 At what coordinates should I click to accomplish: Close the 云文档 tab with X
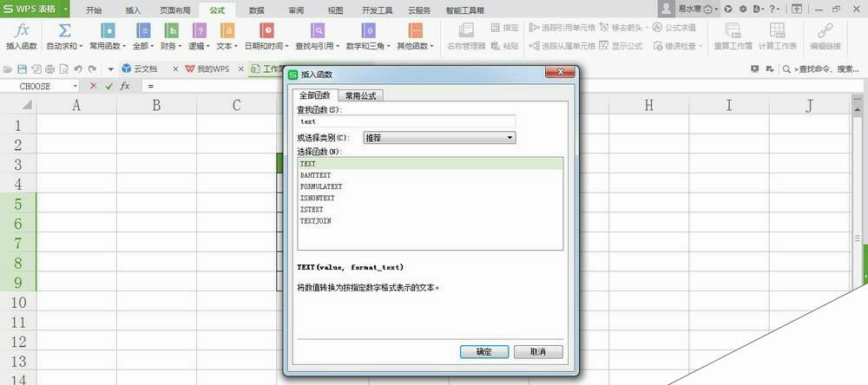pos(175,69)
